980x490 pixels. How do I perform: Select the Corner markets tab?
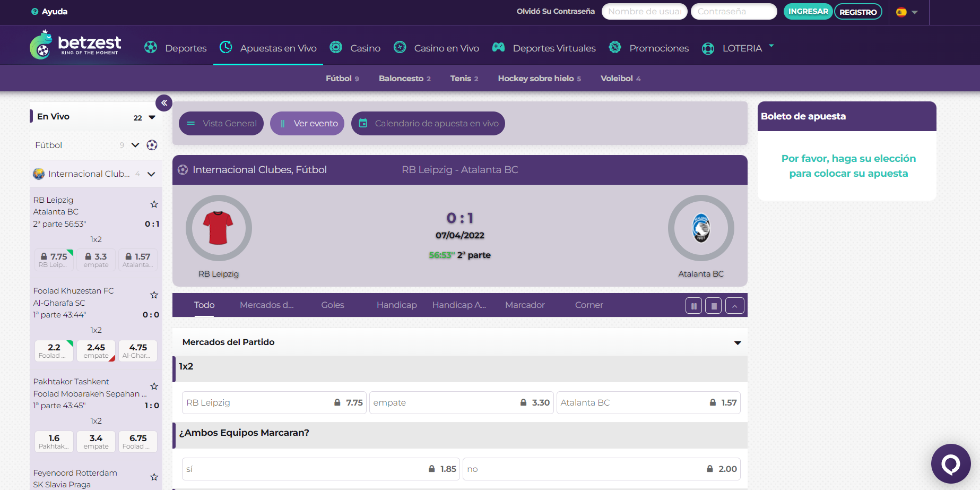[x=589, y=305]
